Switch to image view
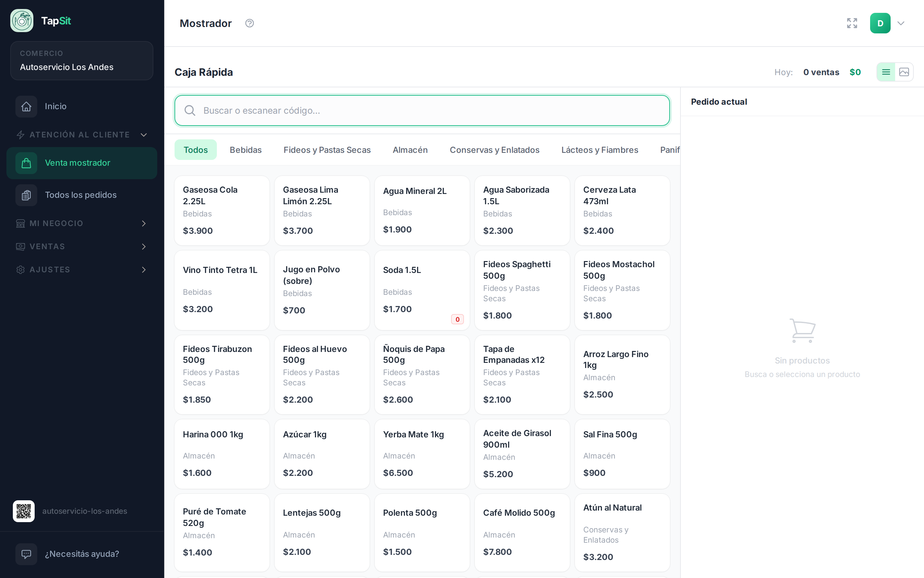924x578 pixels. click(x=904, y=72)
